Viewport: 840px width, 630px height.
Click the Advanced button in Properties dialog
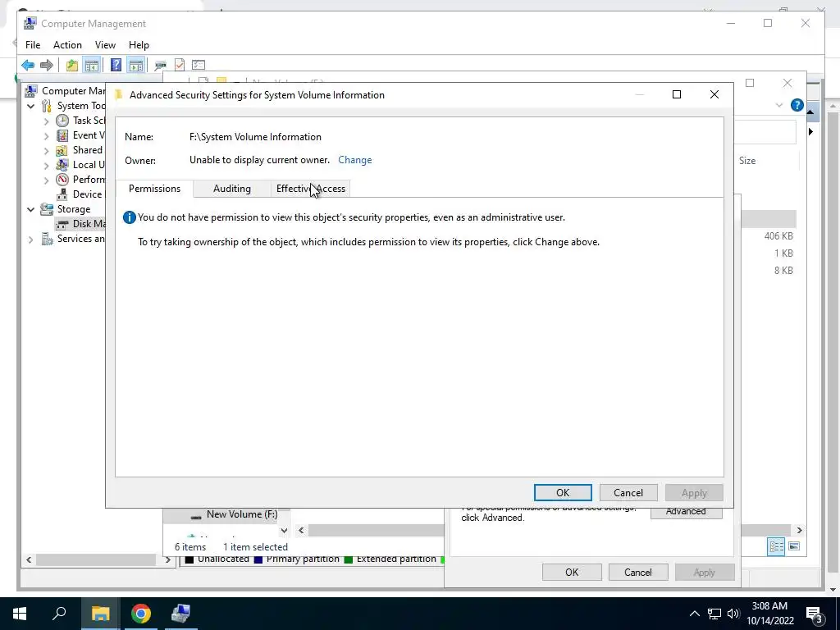(x=686, y=513)
